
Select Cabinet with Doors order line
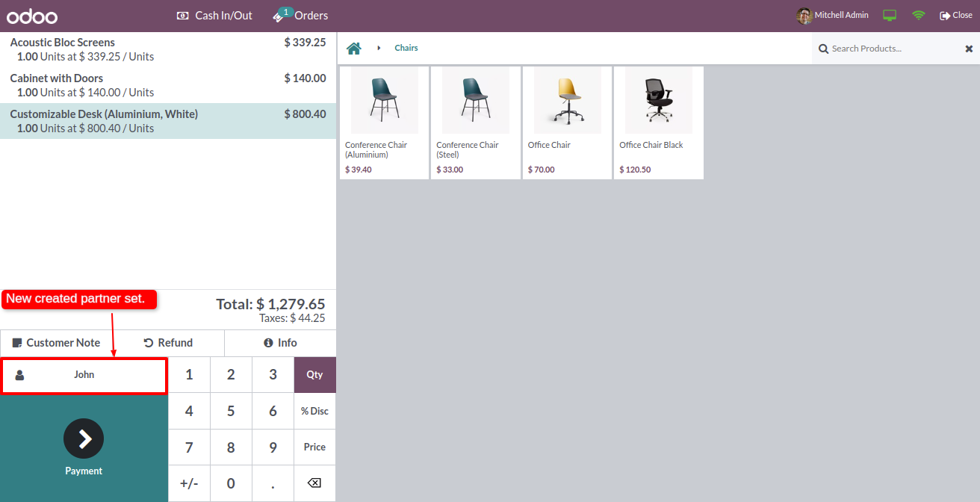tap(168, 85)
